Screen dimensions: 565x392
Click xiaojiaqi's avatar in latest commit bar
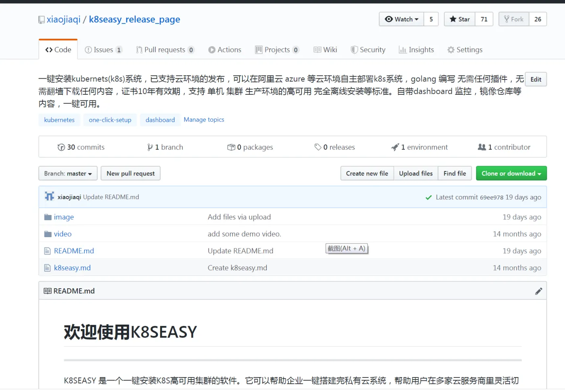(50, 196)
